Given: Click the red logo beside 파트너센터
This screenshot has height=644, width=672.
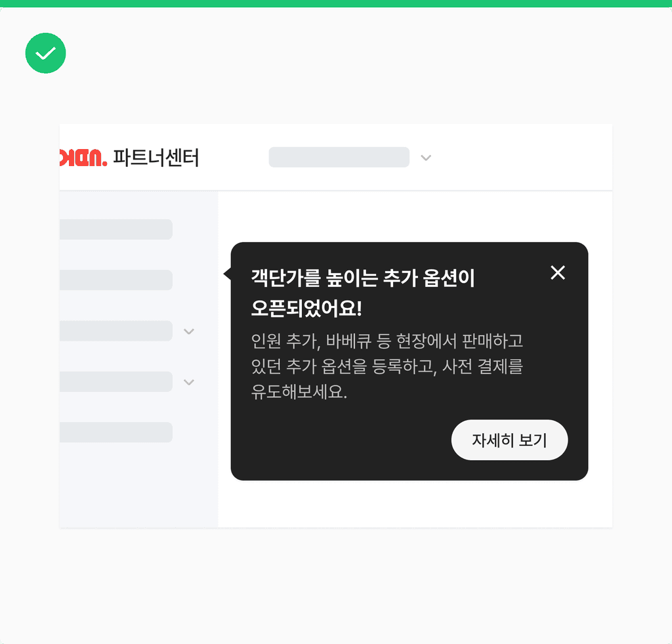Looking at the screenshot, I should 83,158.
